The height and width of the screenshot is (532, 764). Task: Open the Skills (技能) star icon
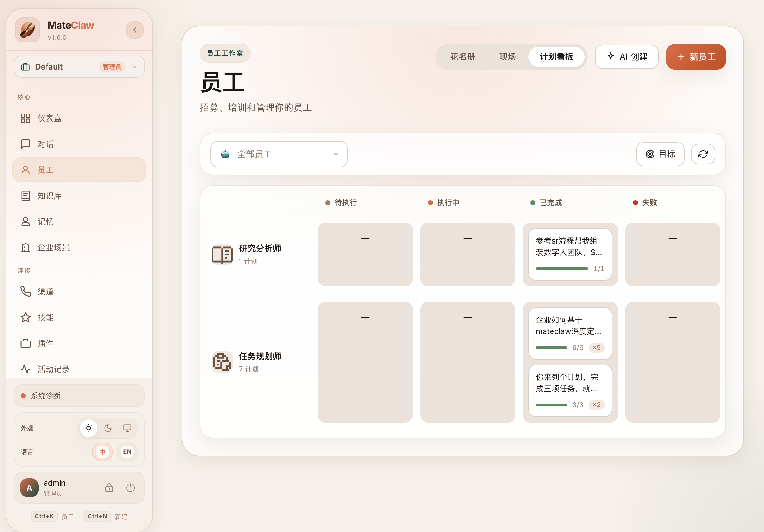click(x=26, y=317)
